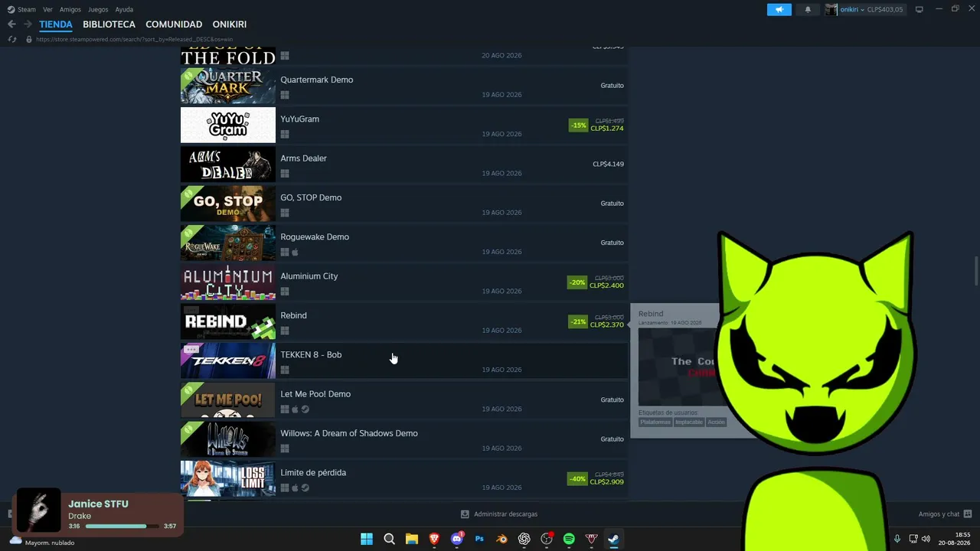Go forward with the Steam forward arrow
The width and height of the screenshot is (980, 551).
pyautogui.click(x=28, y=24)
